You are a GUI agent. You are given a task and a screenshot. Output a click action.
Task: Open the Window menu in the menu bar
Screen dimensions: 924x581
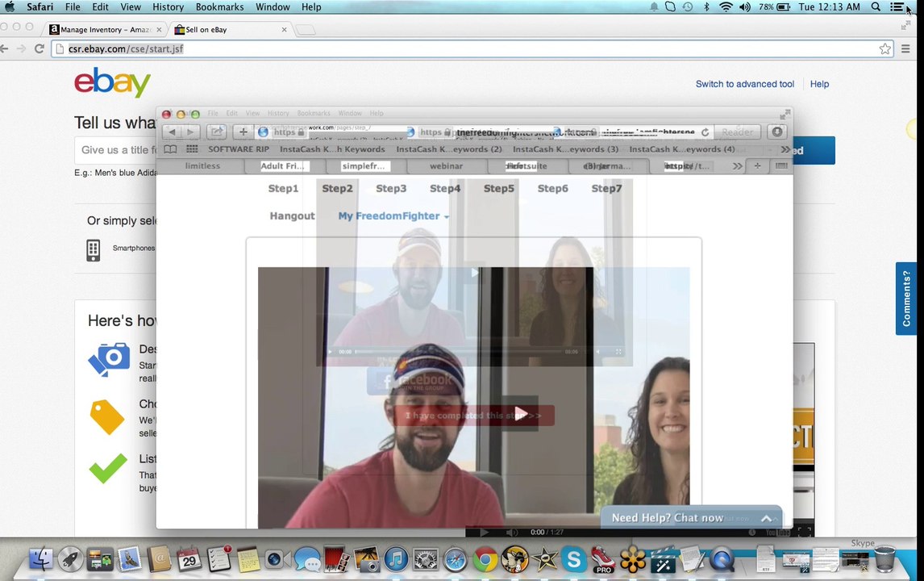pos(273,7)
